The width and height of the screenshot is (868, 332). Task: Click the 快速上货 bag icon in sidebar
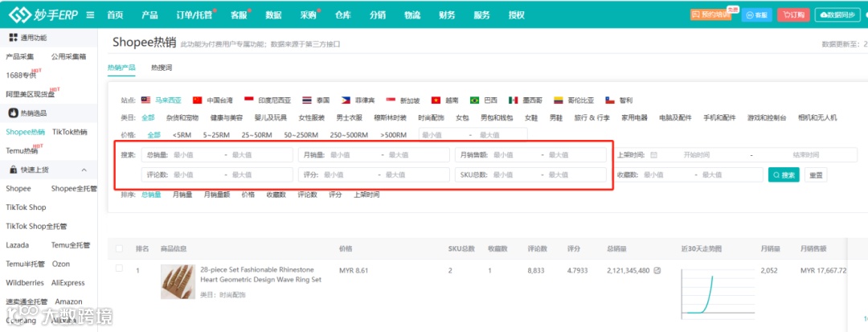tap(14, 170)
